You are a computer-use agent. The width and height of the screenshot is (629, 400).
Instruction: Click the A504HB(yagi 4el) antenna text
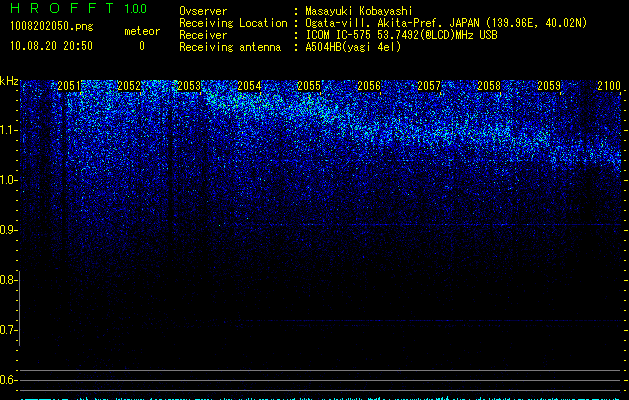tap(353, 47)
